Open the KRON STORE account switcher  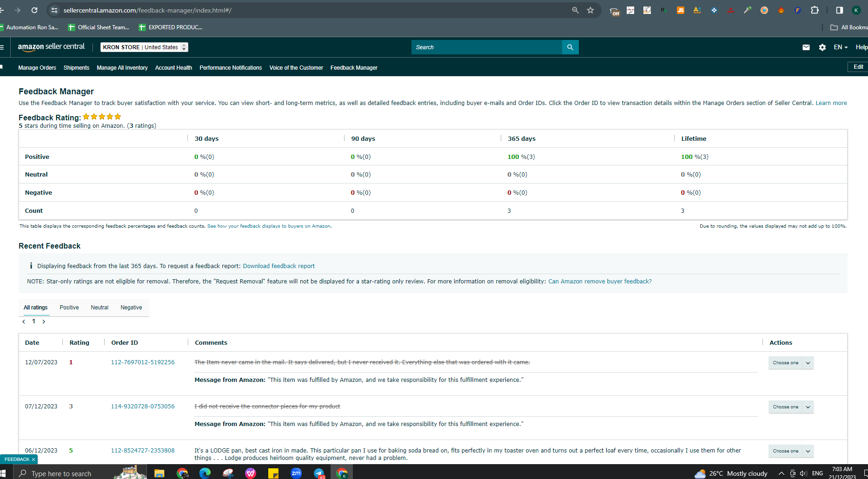[144, 47]
